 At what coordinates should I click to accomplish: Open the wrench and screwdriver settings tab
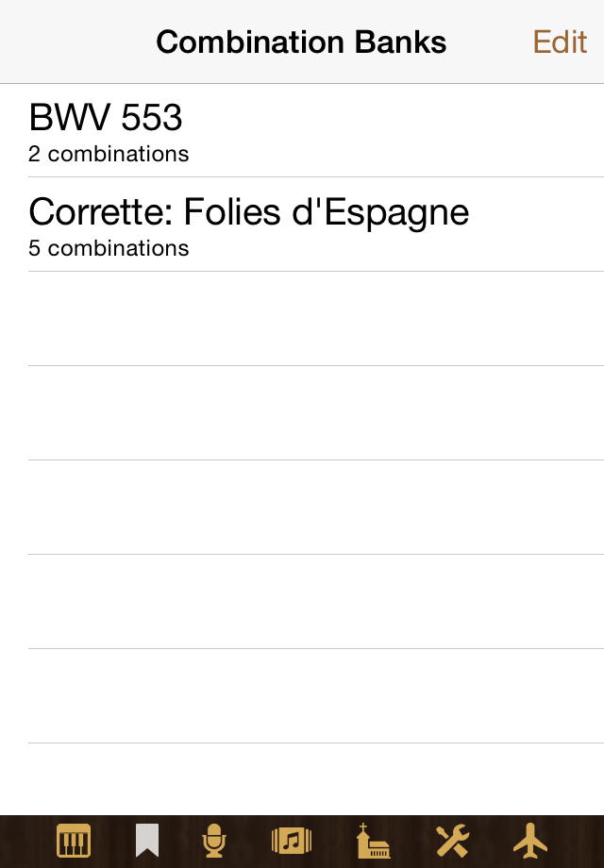click(x=452, y=840)
